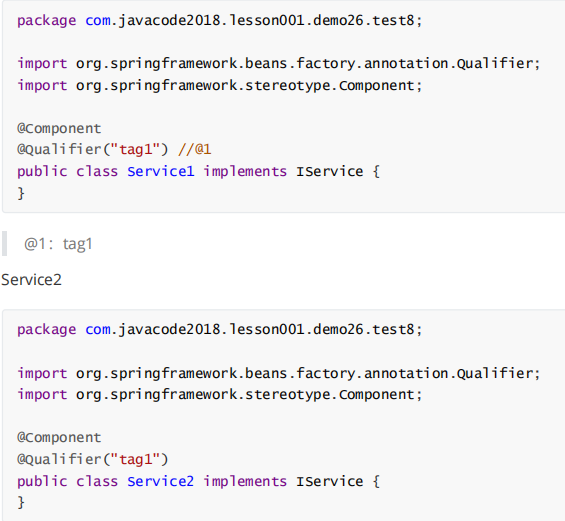Viewport: 565px width, 521px height.
Task: Click the Service2 heading text
Action: tap(31, 280)
